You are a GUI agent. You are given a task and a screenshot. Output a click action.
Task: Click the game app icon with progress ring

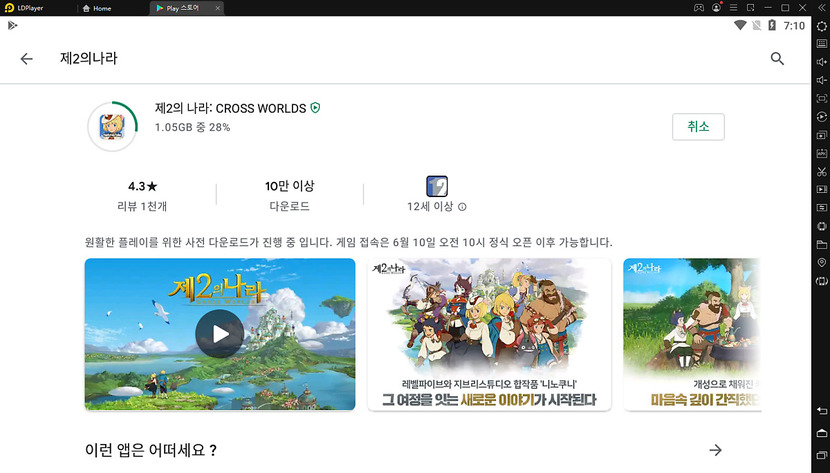pyautogui.click(x=112, y=126)
